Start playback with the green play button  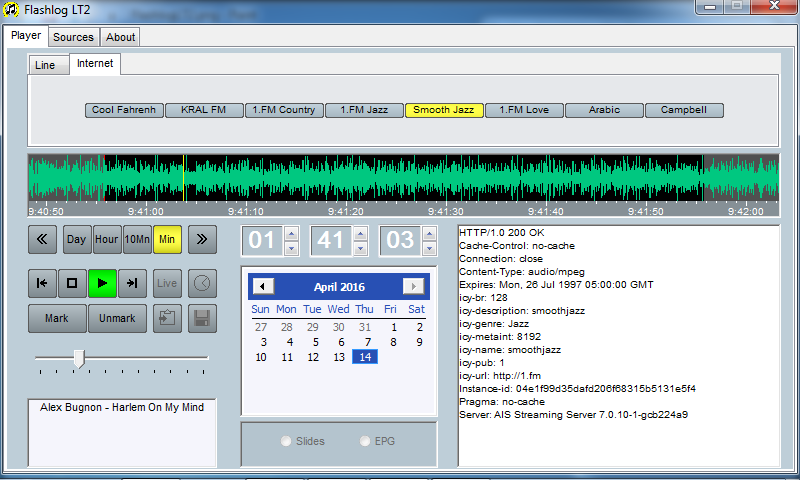(102, 283)
